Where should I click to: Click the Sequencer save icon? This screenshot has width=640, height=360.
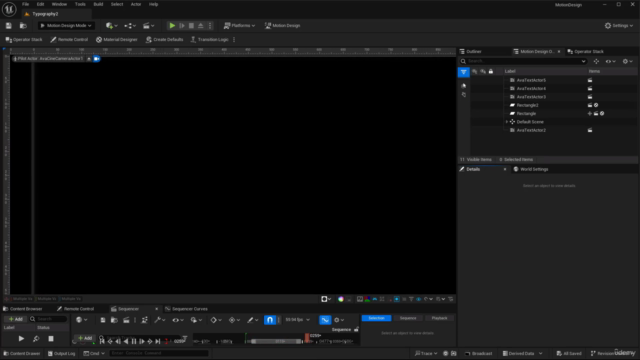tap(103, 320)
